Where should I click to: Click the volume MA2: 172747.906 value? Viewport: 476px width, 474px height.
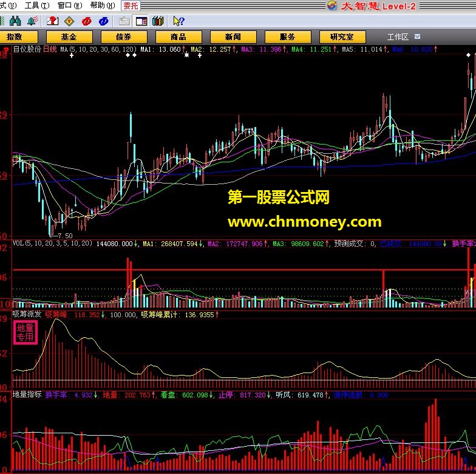(236, 244)
